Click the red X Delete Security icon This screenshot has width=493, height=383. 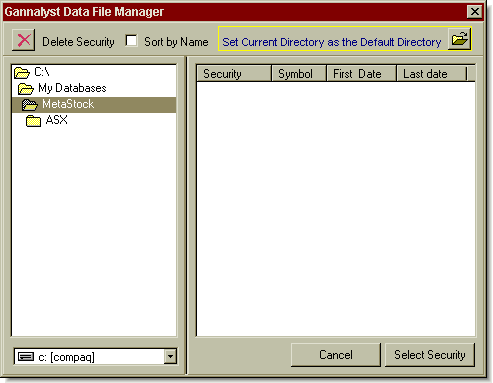[23, 40]
